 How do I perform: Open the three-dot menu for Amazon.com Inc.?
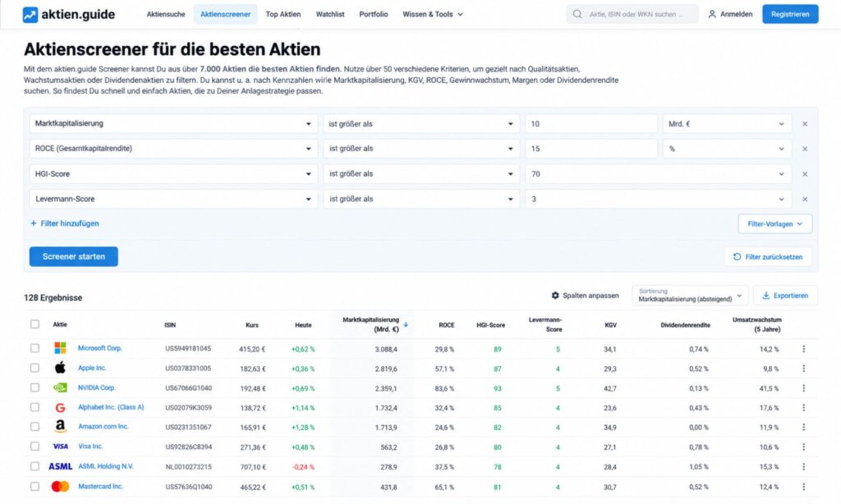(x=803, y=428)
